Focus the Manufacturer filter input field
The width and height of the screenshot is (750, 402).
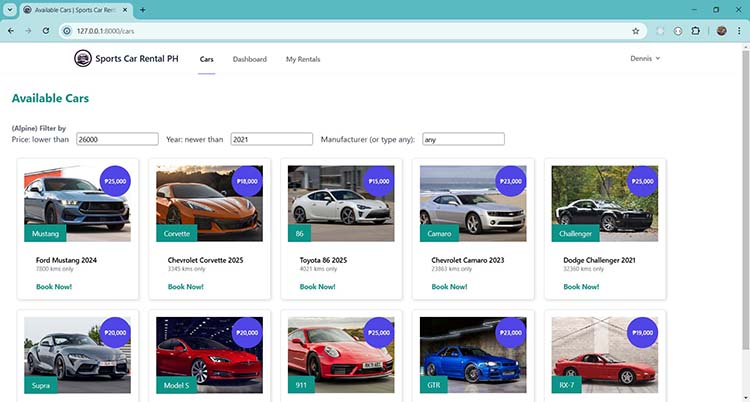(463, 139)
